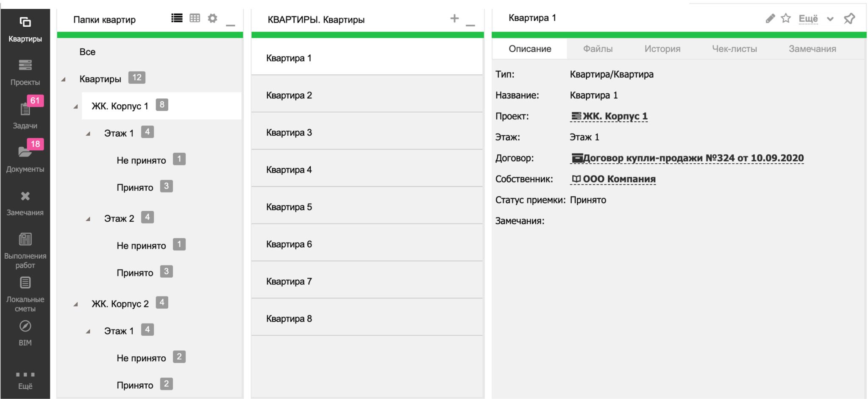Viewport: 868px width, 399px height.
Task: Open the Документы sidebar section
Action: 25,157
